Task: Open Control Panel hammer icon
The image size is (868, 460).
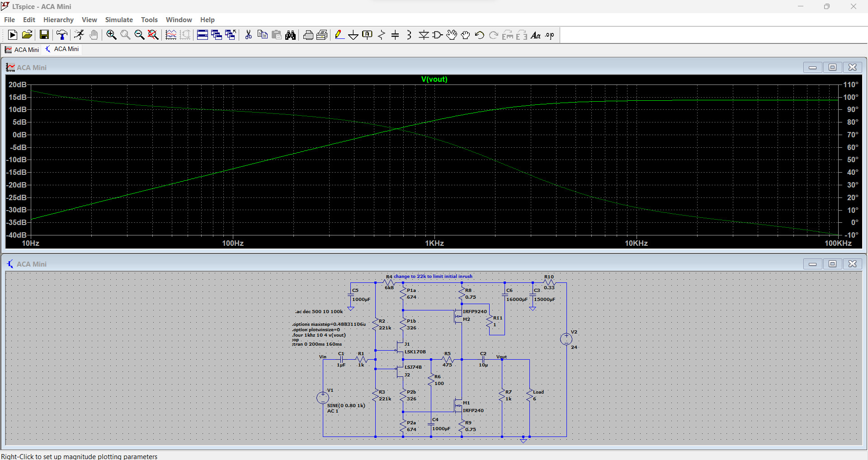Action: tap(62, 35)
